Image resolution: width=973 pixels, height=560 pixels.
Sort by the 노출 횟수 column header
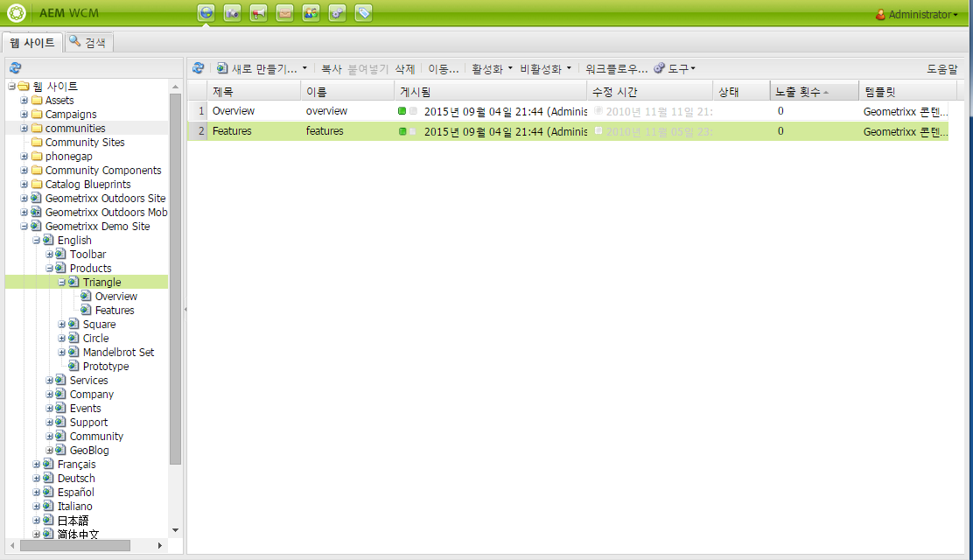click(815, 92)
